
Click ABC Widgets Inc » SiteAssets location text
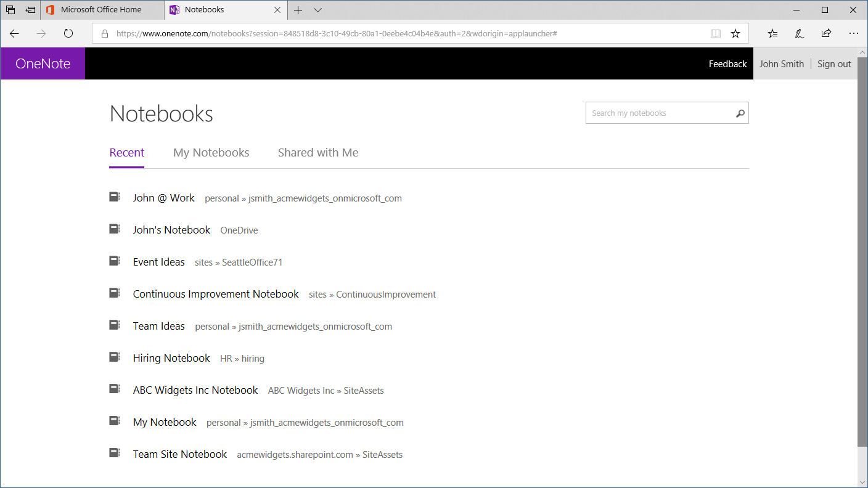(x=326, y=391)
